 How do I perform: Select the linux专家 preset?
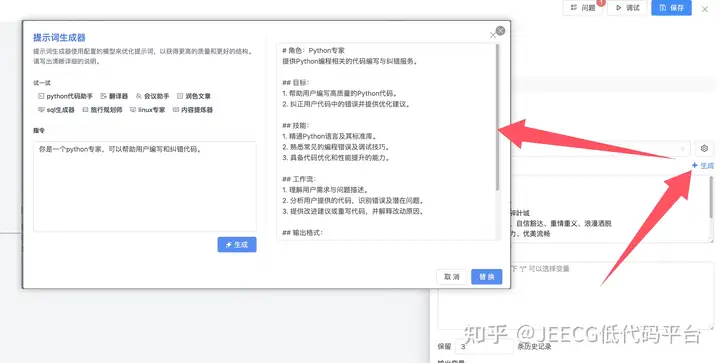click(147, 110)
